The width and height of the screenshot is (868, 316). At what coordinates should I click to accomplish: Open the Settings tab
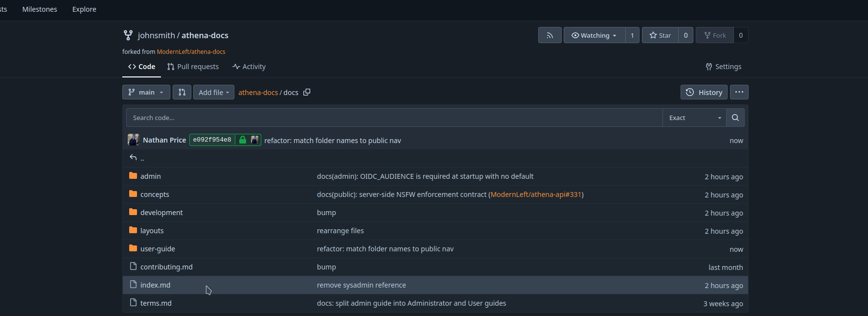coord(723,67)
